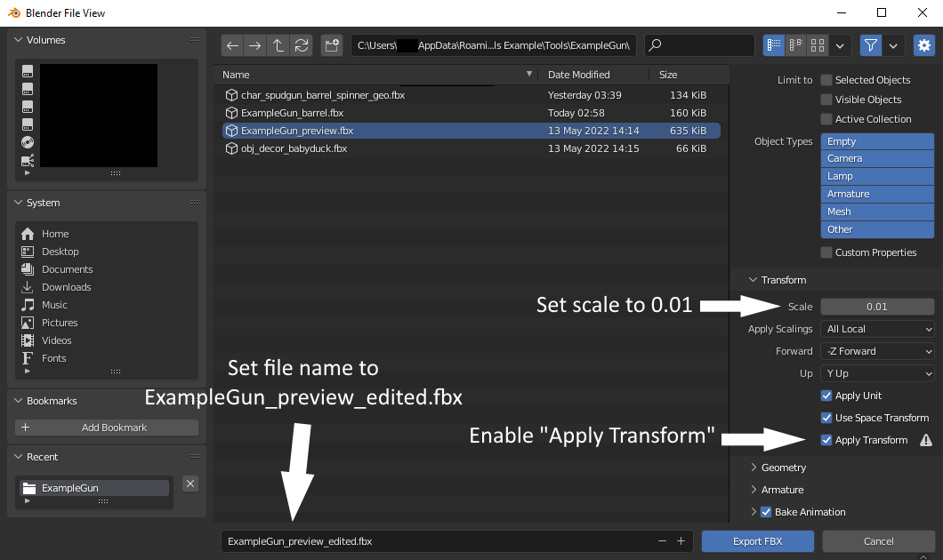This screenshot has height=560, width=943.
Task: Open the Apply Scalings dropdown
Action: pyautogui.click(x=877, y=329)
